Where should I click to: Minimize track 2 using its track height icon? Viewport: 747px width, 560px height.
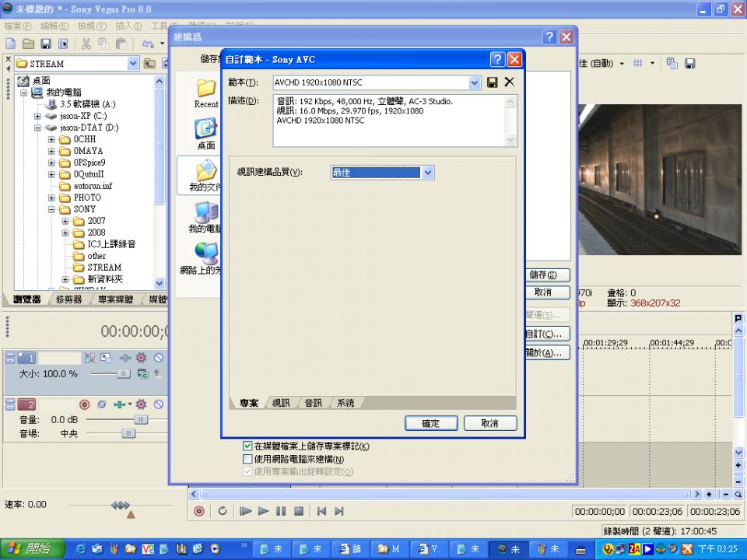click(10, 401)
